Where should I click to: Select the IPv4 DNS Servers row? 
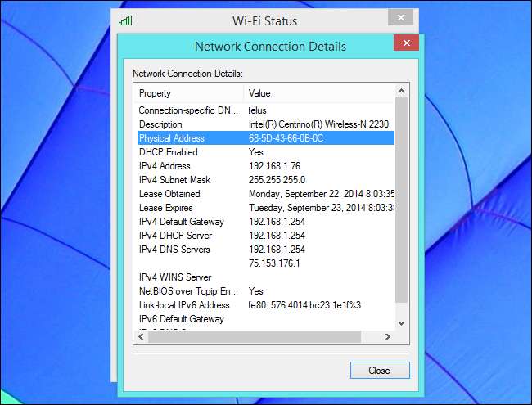[266, 250]
